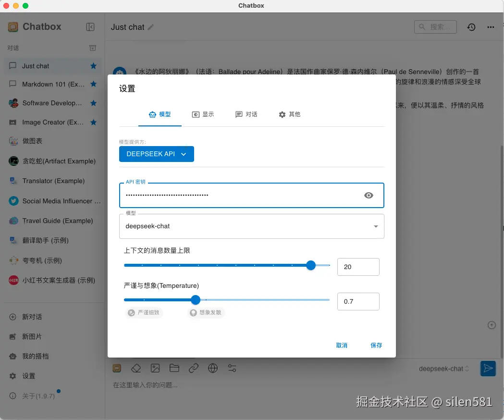Collapse the sidebar with the panel icon

pyautogui.click(x=90, y=27)
